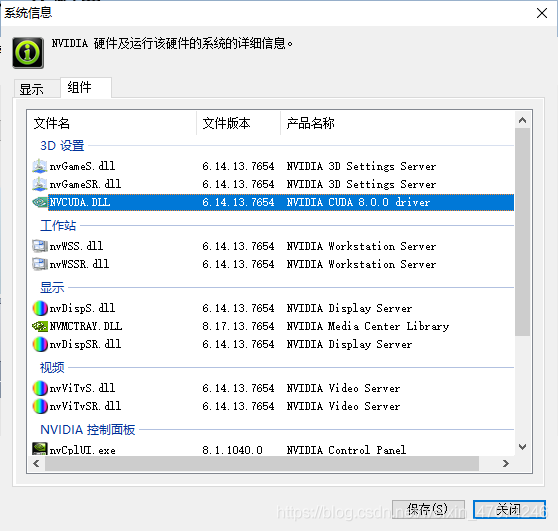Screen dimensions: 558x531
Task: Sort by the 文件版本 column header
Action: [238, 123]
